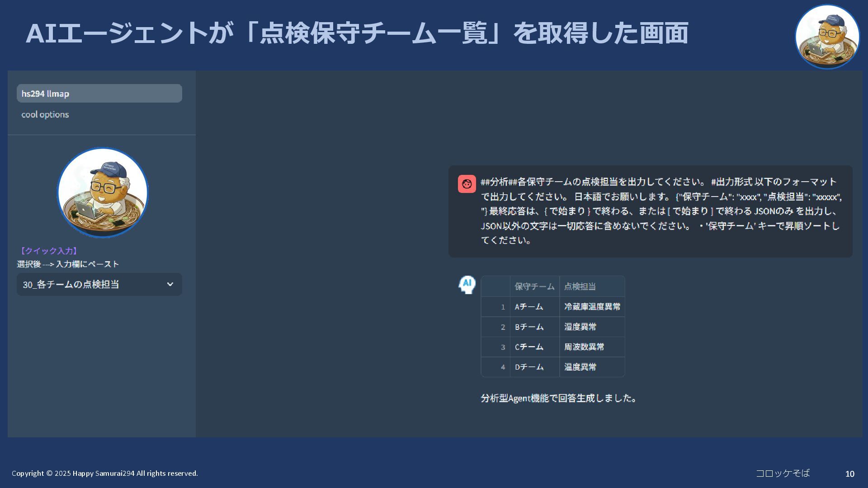868x488 pixels.
Task: Click the sidebar mascot avatar image
Action: (x=103, y=192)
